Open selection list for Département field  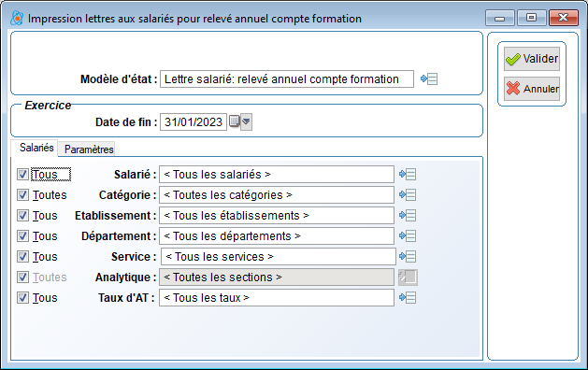coord(408,236)
